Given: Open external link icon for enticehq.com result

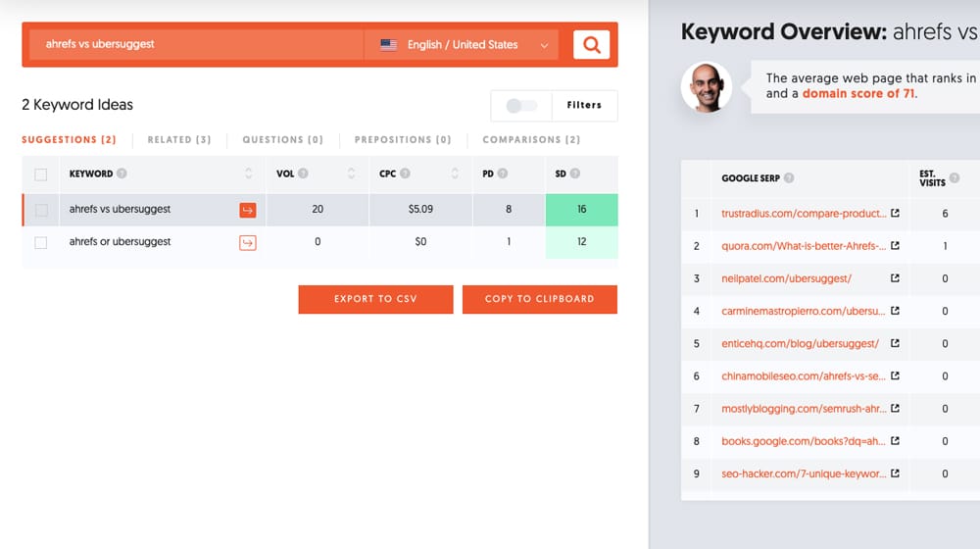Looking at the screenshot, I should click(x=895, y=343).
